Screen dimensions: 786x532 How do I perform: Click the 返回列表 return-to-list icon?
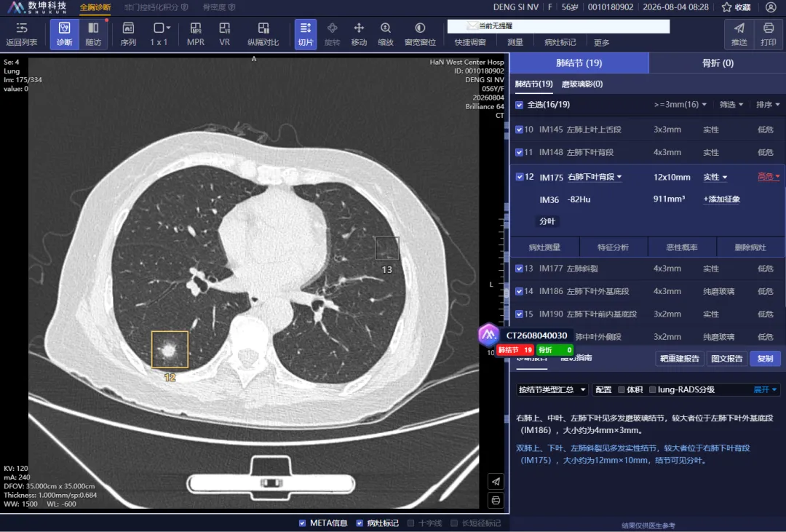click(x=22, y=34)
